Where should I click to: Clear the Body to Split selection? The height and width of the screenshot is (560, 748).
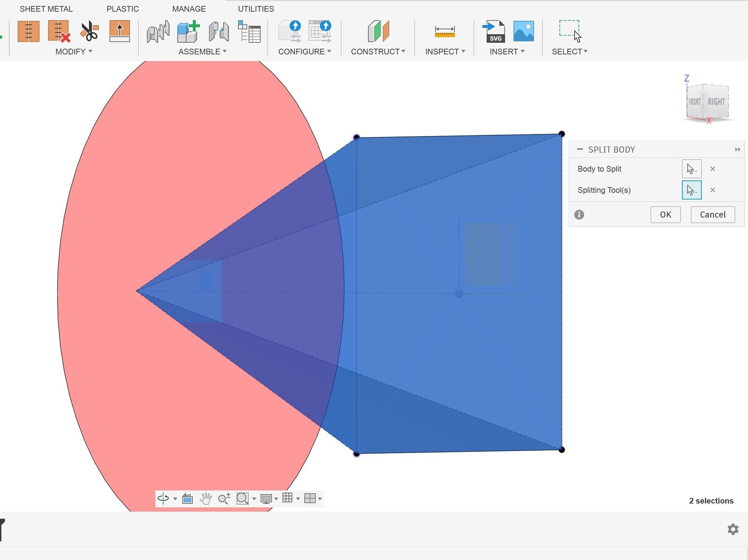click(713, 169)
